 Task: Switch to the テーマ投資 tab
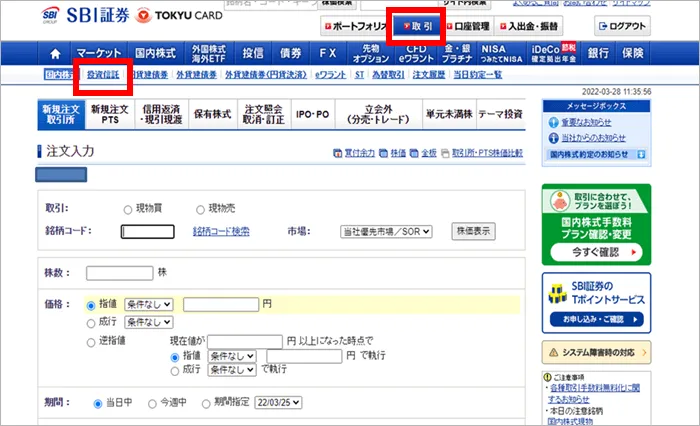(x=500, y=114)
